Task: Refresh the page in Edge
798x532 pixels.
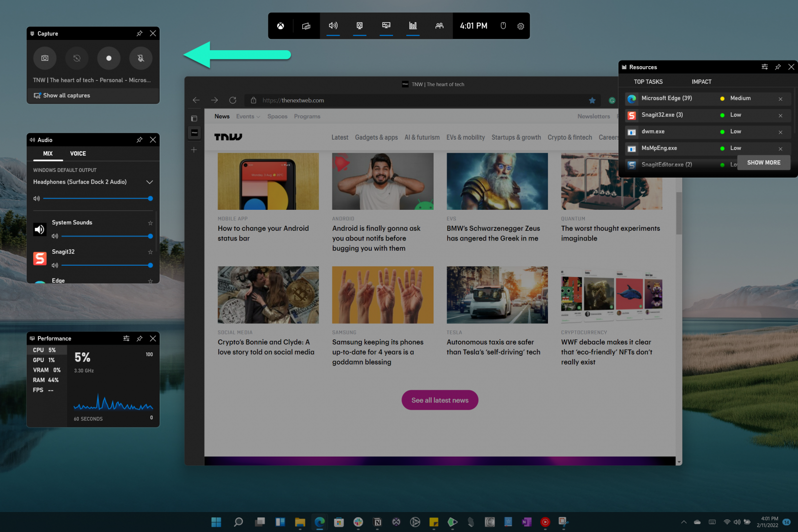Action: click(x=233, y=100)
